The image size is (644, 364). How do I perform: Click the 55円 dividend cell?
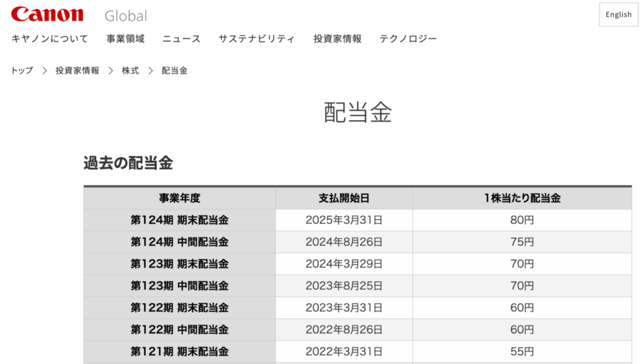(x=523, y=351)
